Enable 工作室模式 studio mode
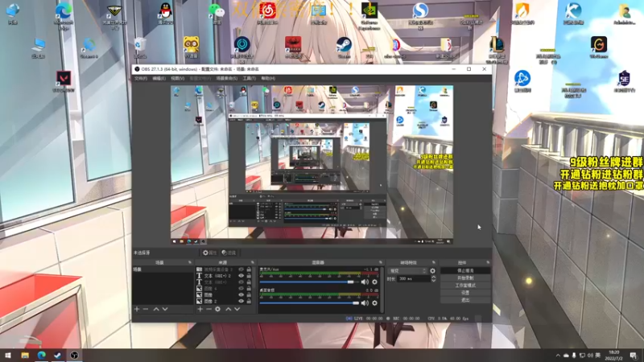644x362 pixels. pos(465,286)
